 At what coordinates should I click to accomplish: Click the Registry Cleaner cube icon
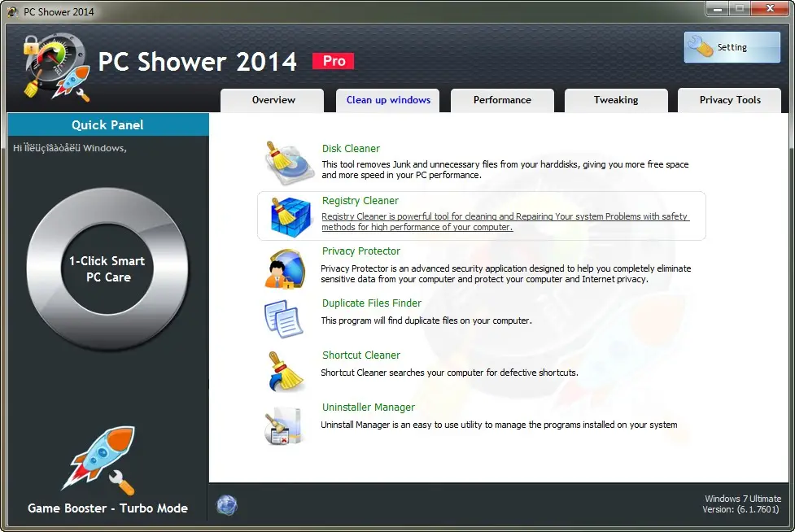[290, 217]
